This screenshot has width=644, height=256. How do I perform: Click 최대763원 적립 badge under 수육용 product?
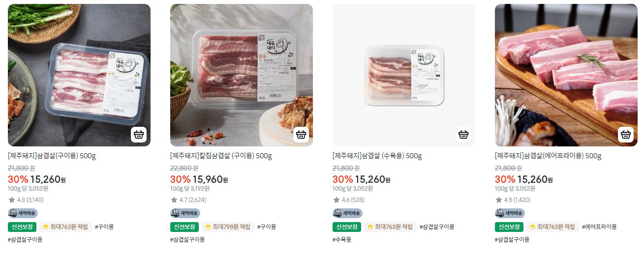click(x=390, y=227)
